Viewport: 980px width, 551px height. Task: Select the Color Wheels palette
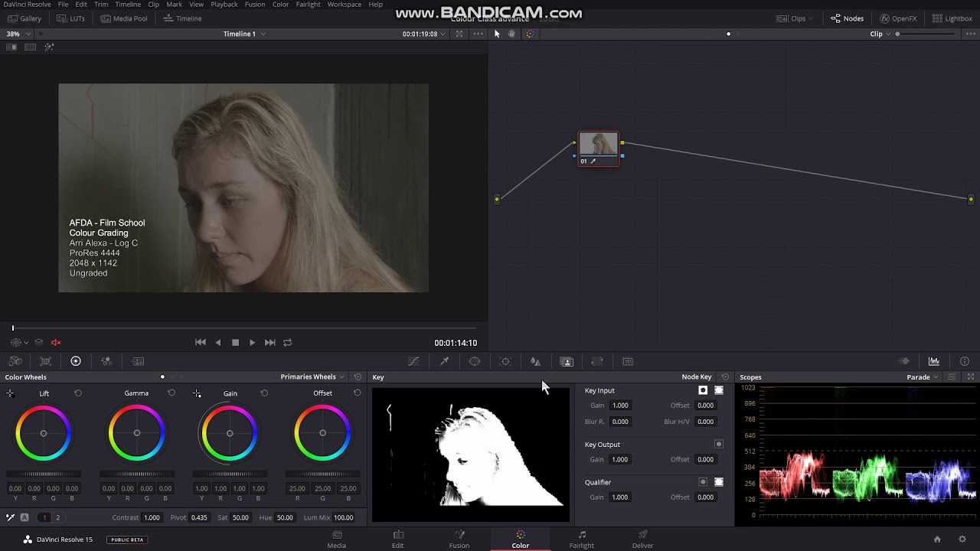[x=76, y=361]
